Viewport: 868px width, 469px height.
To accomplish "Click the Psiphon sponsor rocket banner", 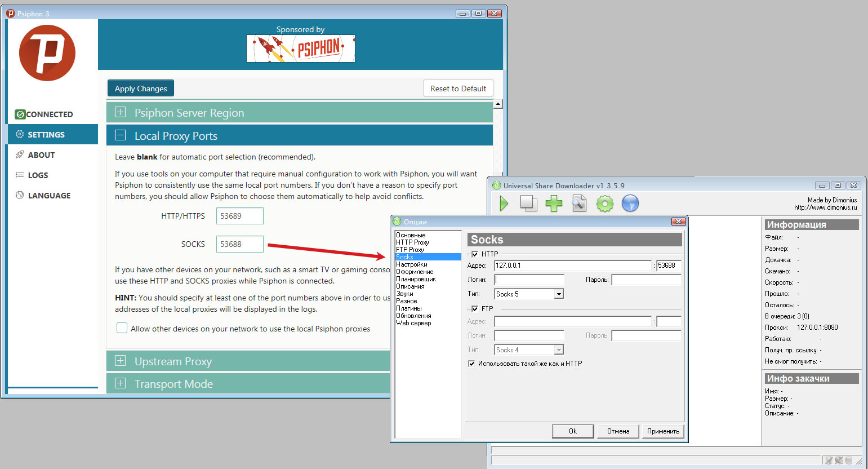I will [301, 48].
